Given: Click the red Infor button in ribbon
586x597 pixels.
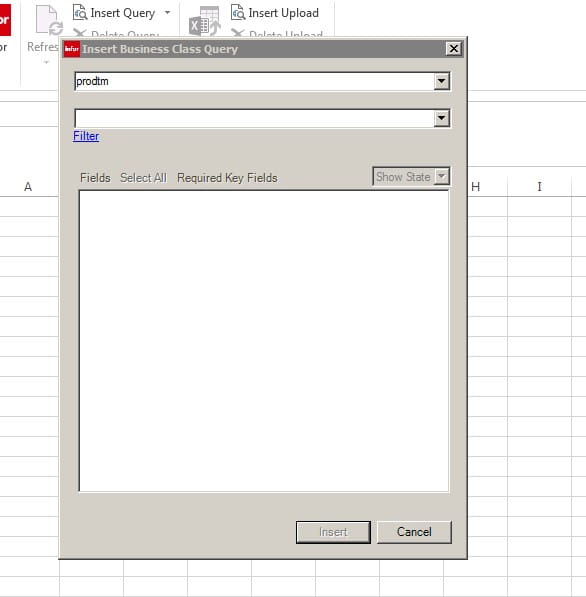Looking at the screenshot, I should (x=5, y=20).
